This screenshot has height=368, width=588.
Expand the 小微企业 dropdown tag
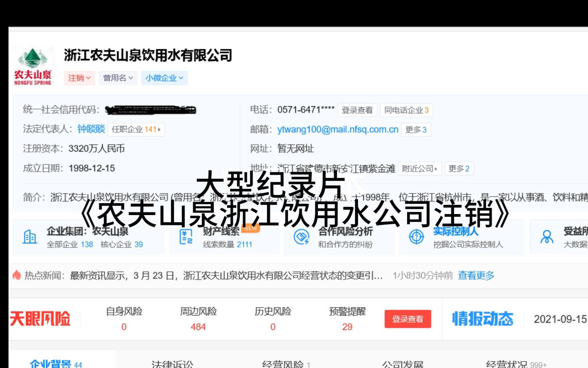pyautogui.click(x=164, y=78)
